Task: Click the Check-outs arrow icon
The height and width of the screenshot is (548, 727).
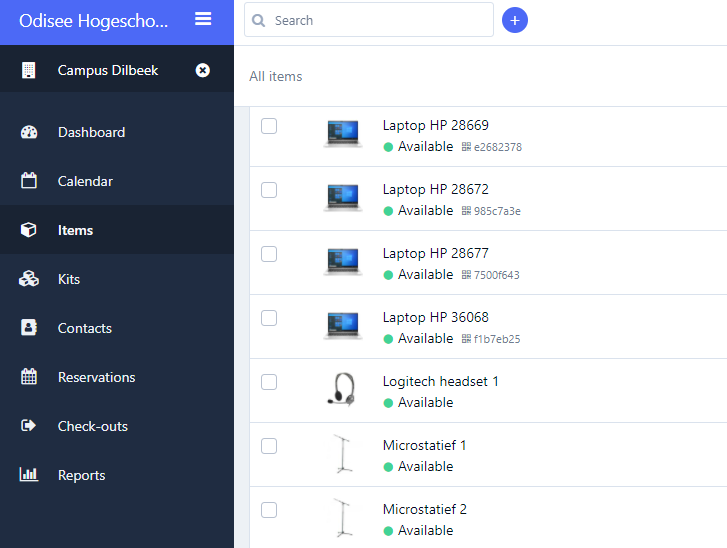Action: click(28, 425)
